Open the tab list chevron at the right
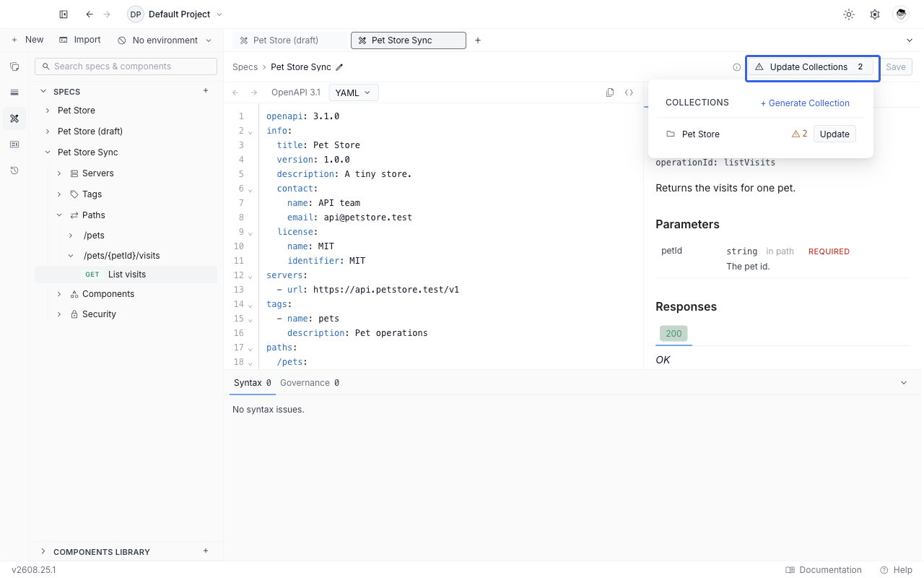 [x=910, y=40]
